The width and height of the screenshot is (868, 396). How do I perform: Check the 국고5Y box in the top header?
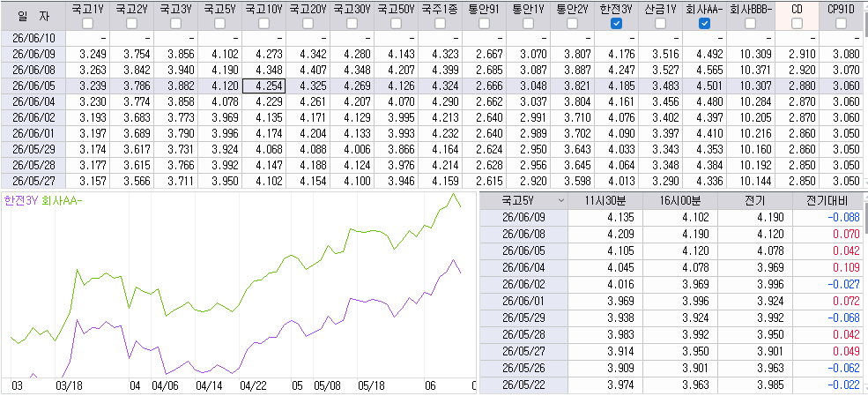point(219,23)
